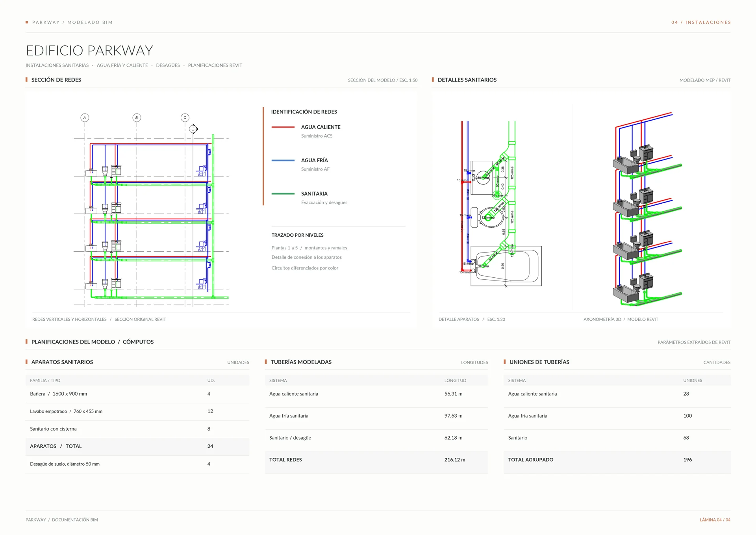Click the Lavabo empotrado 760 x 455 mm row
This screenshot has width=756, height=535.
tap(137, 411)
